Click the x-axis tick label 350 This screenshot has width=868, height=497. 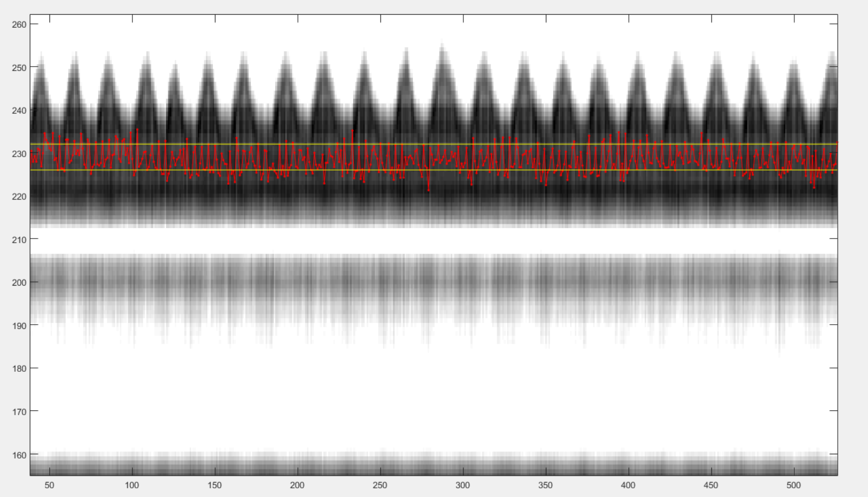coord(545,485)
